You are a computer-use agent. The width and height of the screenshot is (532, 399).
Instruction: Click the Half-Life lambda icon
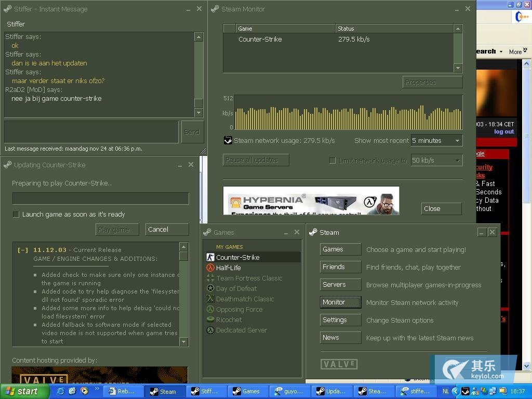pyautogui.click(x=210, y=268)
